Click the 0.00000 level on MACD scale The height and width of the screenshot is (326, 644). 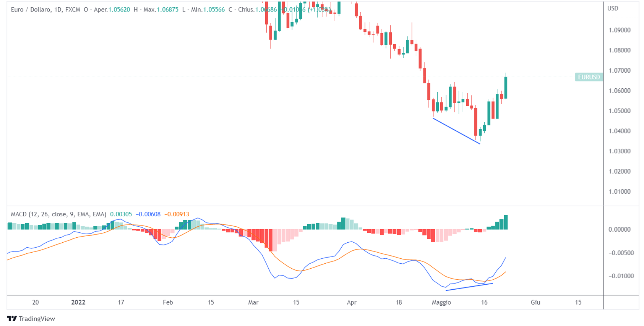pos(619,229)
